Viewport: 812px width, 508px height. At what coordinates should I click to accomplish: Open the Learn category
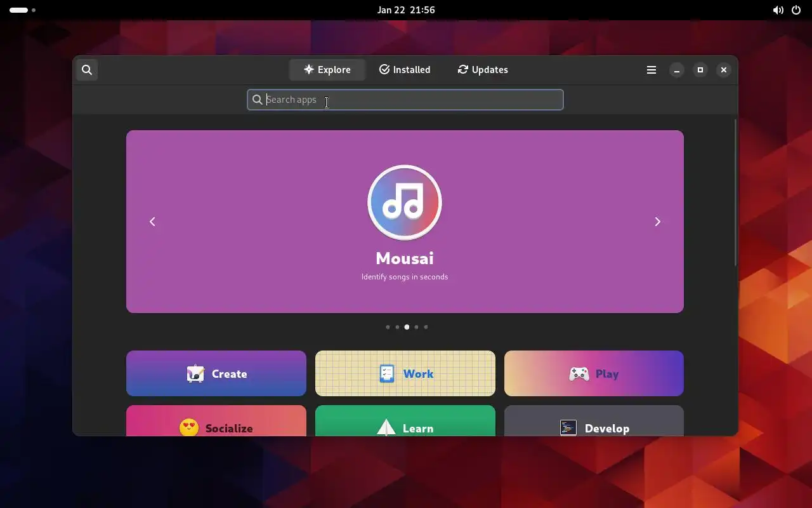[405, 421]
